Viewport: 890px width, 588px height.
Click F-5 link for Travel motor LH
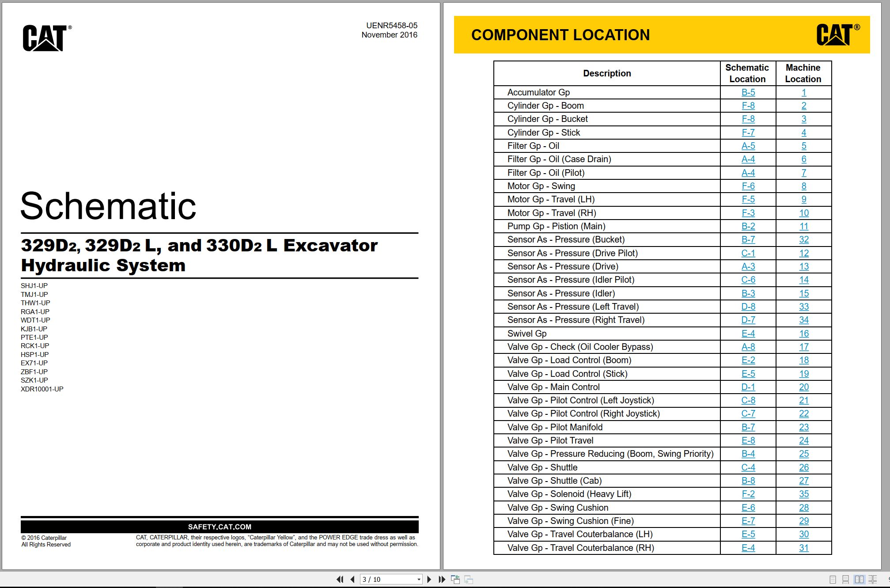748,199
